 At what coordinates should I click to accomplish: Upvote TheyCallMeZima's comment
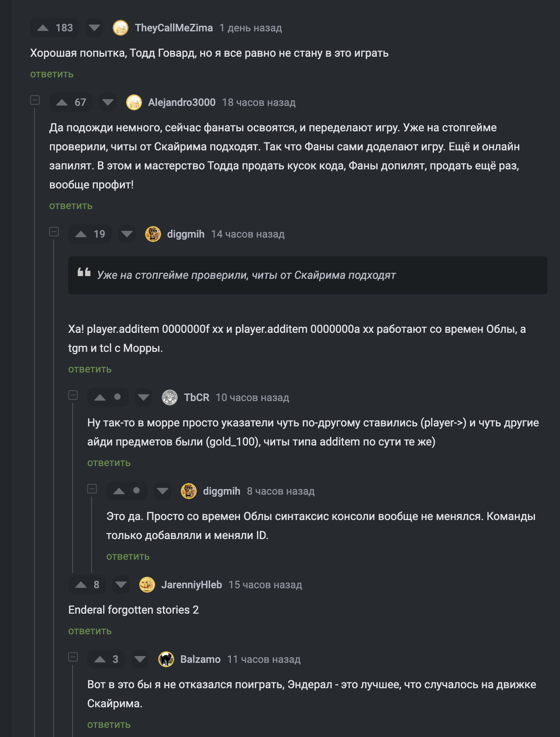[x=43, y=28]
